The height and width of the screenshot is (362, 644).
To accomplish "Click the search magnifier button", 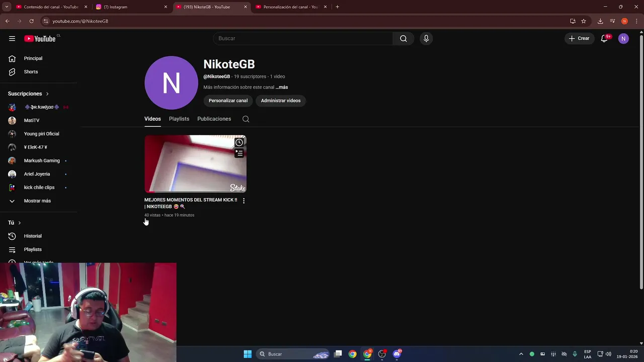I will click(x=404, y=38).
